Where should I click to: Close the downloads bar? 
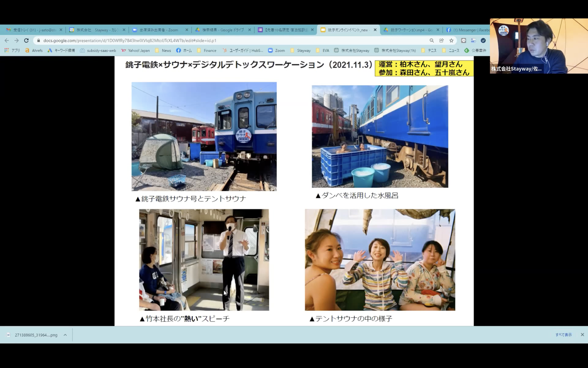click(x=582, y=335)
